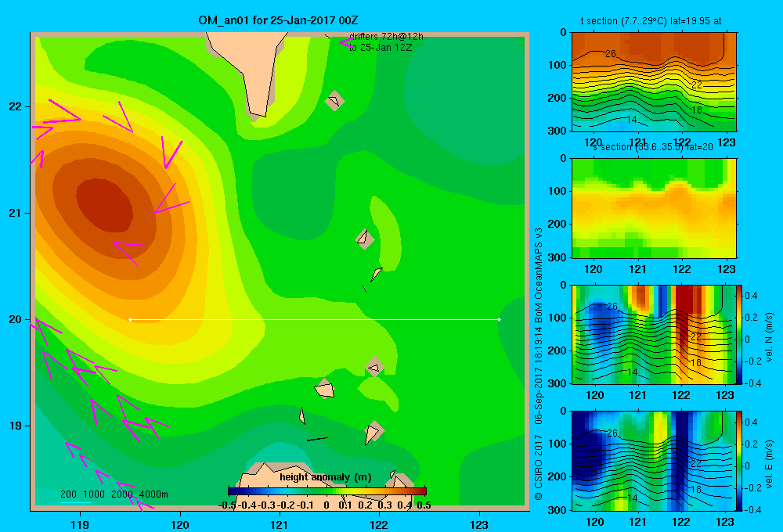The height and width of the screenshot is (532, 783).
Task: Click the -0.5 tick on height colorbar
Action: [227, 505]
